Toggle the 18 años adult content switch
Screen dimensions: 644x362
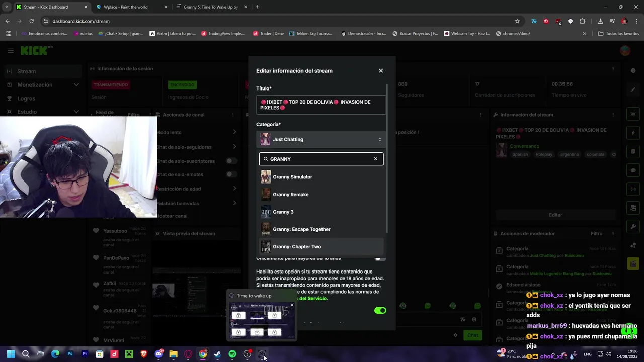click(x=380, y=258)
